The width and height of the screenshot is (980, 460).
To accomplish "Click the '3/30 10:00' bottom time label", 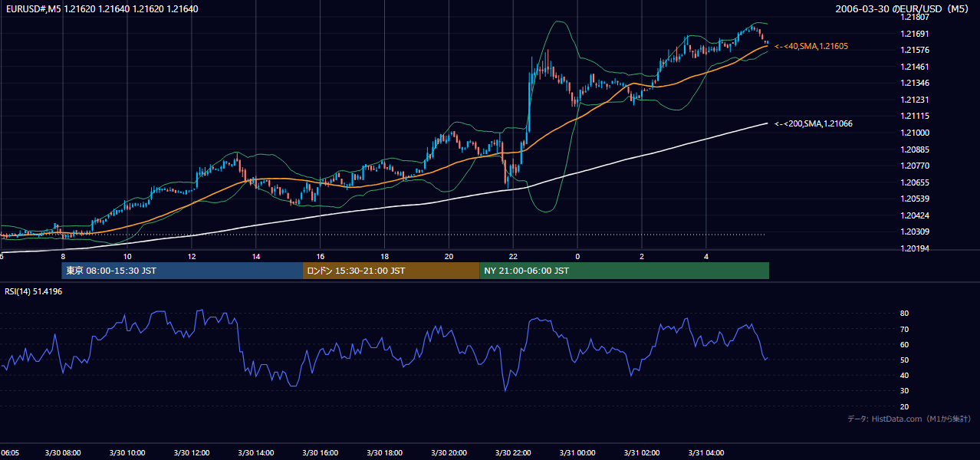I will [127, 452].
